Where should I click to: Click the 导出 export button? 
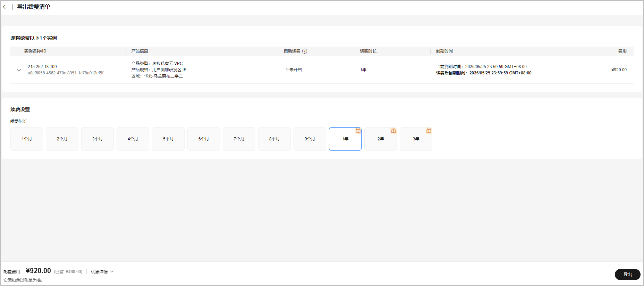coord(627,275)
